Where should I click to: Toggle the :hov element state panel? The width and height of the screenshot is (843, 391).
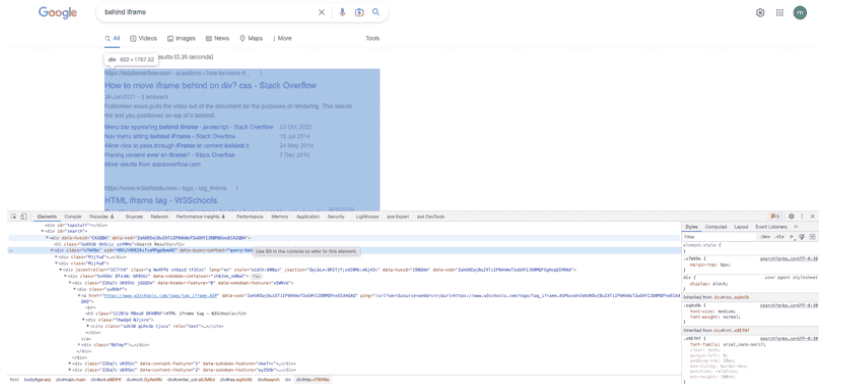(x=766, y=237)
